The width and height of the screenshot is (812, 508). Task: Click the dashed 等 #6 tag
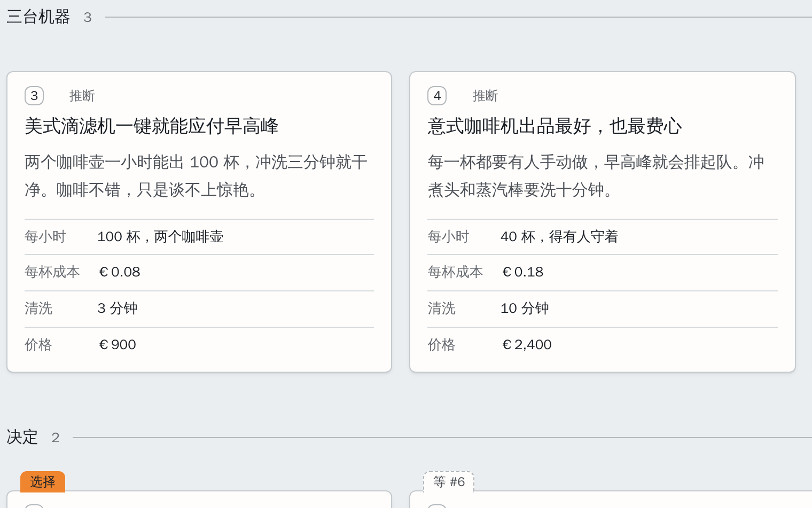pos(449,482)
